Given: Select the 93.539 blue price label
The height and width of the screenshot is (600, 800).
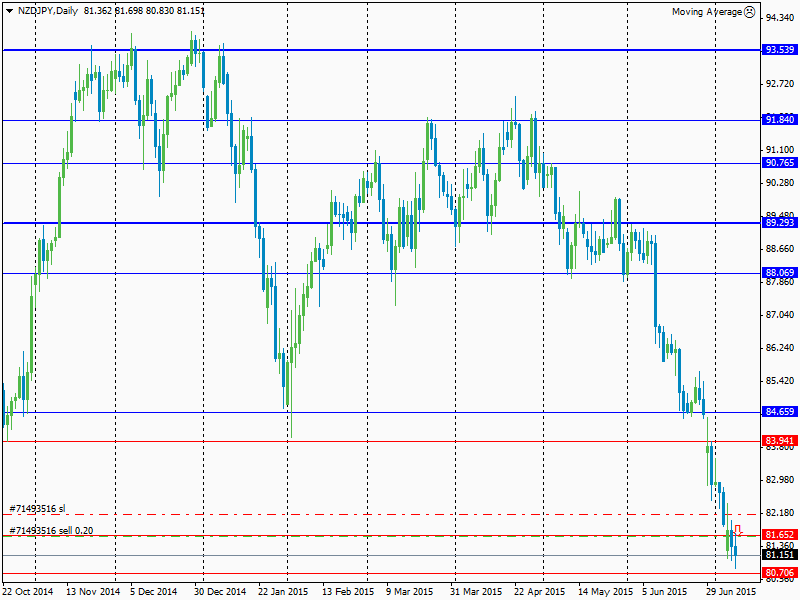Looking at the screenshot, I should [780, 49].
